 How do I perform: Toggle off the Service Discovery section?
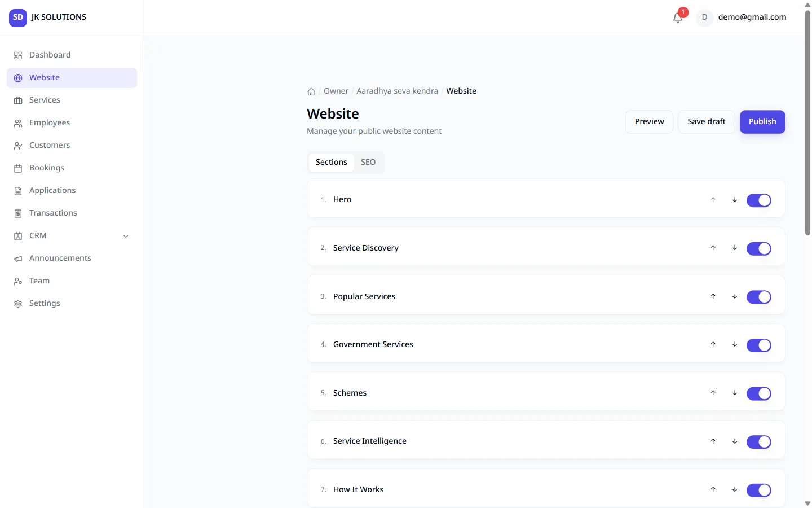tap(759, 248)
